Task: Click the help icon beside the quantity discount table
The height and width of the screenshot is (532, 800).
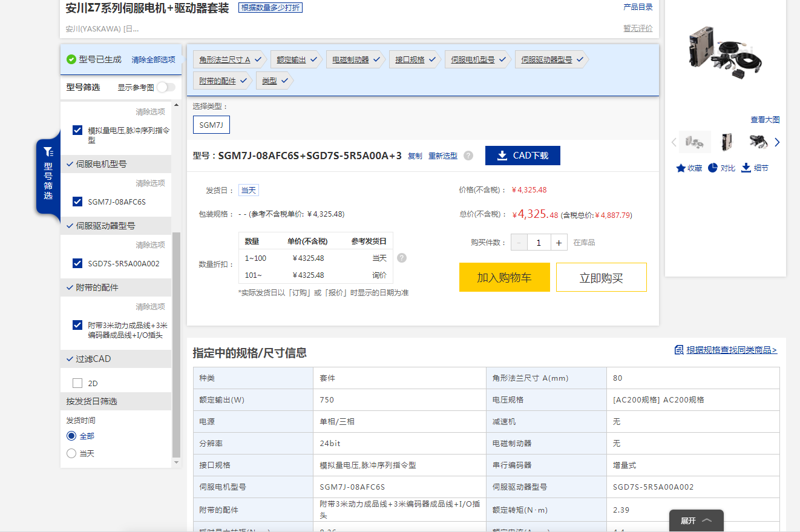Action: (402, 258)
